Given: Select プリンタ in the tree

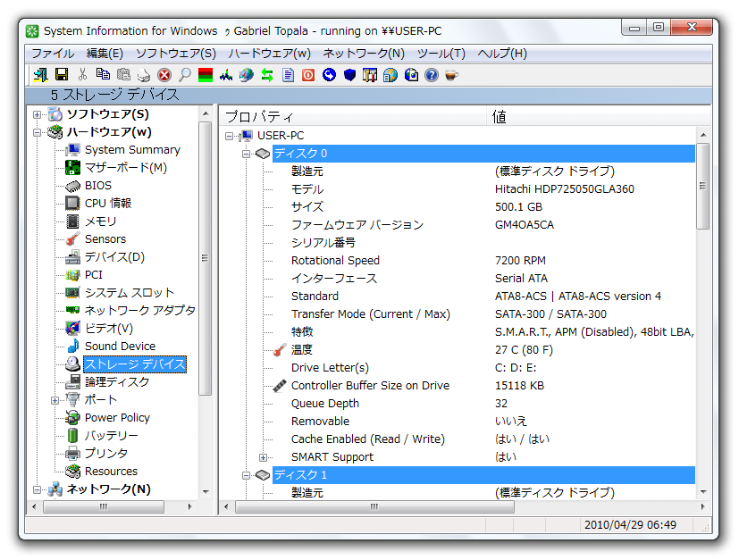Looking at the screenshot, I should (105, 454).
